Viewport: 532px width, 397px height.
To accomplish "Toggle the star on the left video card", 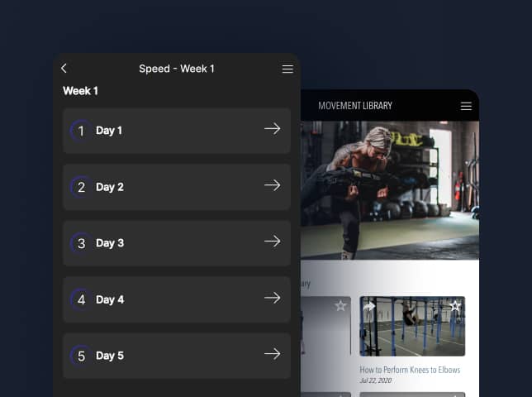I will [x=340, y=306].
